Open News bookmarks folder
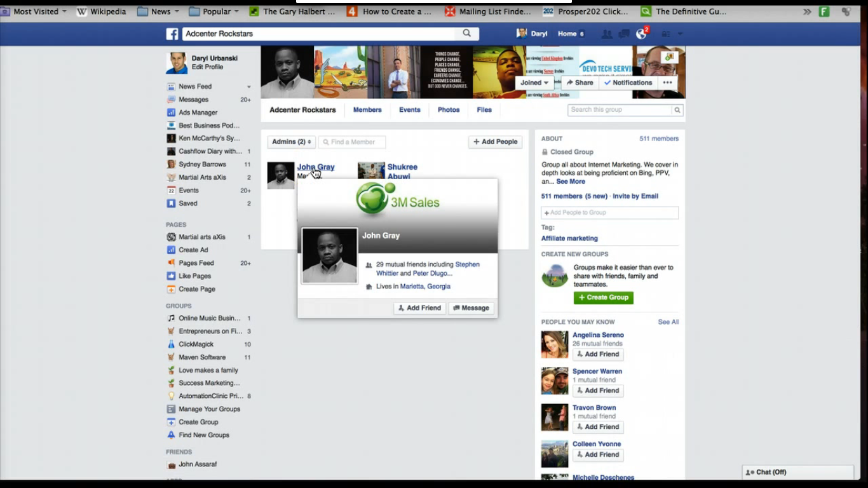Image resolution: width=868 pixels, height=488 pixels. click(159, 11)
